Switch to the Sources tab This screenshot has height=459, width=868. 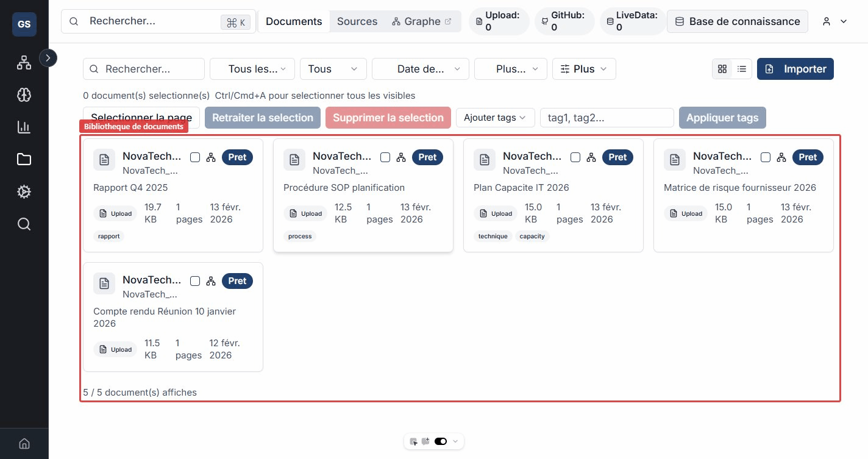click(357, 21)
